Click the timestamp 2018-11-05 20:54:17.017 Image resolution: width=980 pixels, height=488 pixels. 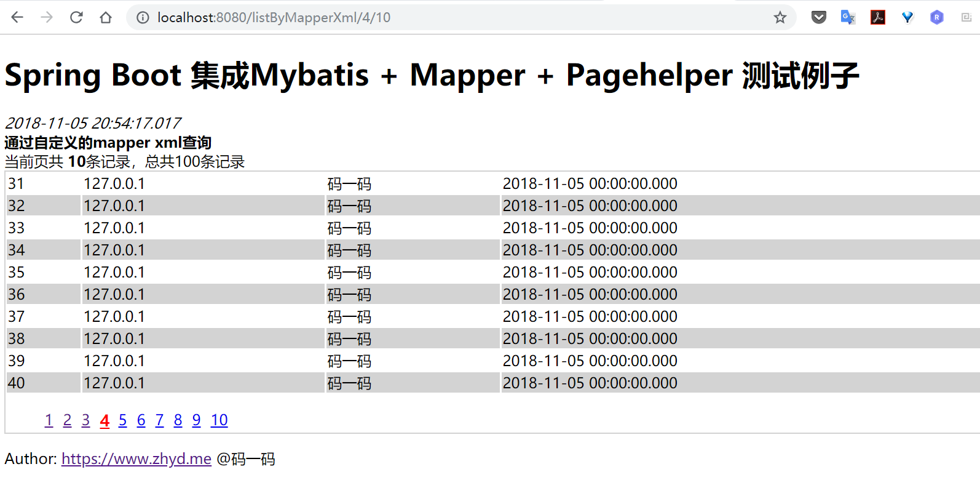coord(93,123)
